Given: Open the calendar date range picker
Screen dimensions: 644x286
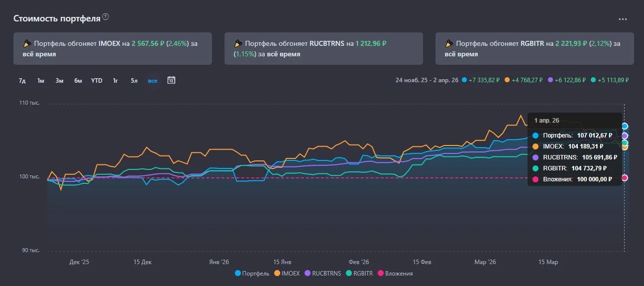Looking at the screenshot, I should [x=171, y=80].
